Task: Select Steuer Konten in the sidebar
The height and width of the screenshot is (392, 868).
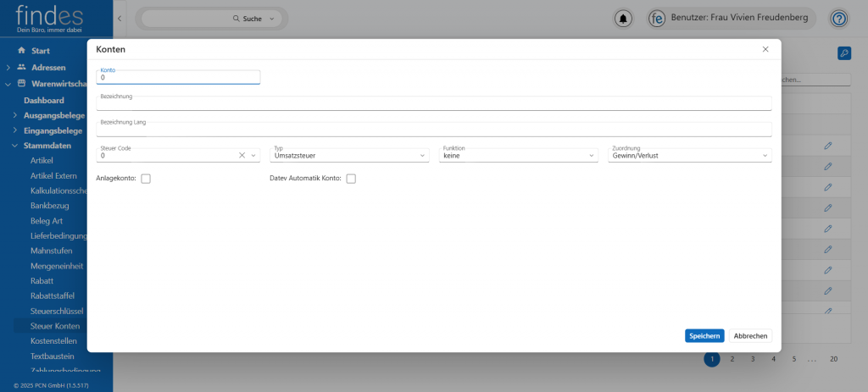Action: pos(55,326)
